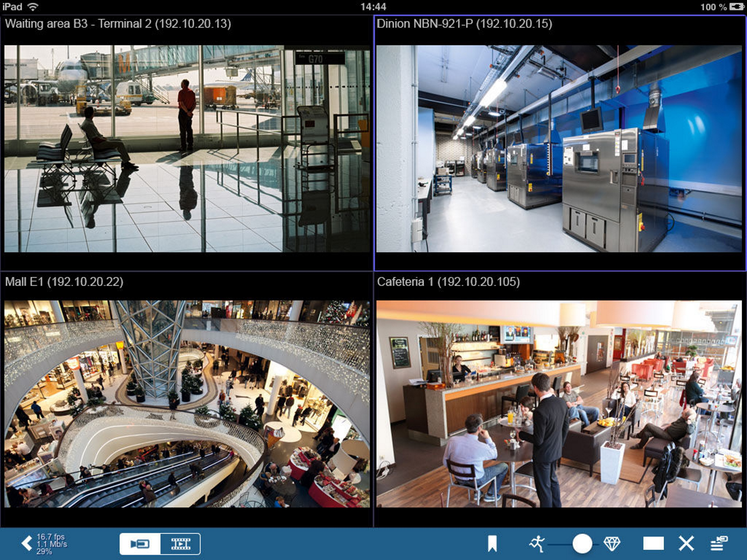747x560 pixels.
Task: Switch to live camera mode
Action: click(x=140, y=544)
